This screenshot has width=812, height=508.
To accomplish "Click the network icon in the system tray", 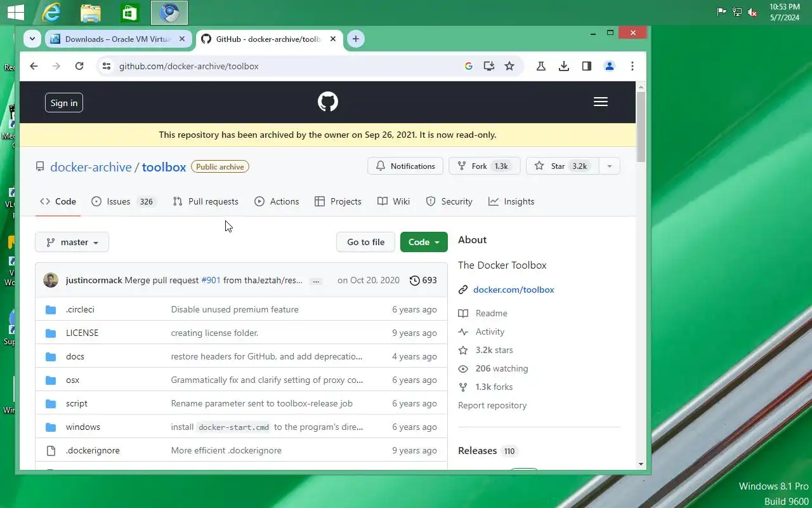I will point(737,12).
